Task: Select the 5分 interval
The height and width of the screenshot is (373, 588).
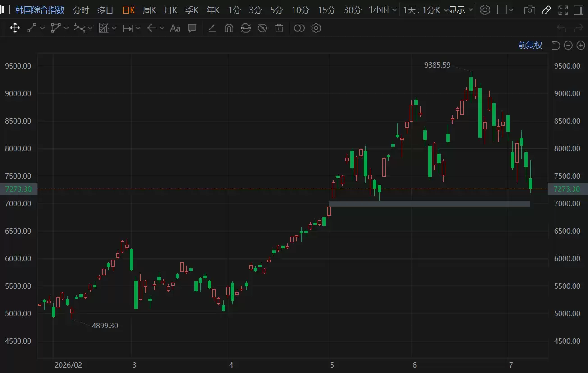Action: [x=276, y=10]
